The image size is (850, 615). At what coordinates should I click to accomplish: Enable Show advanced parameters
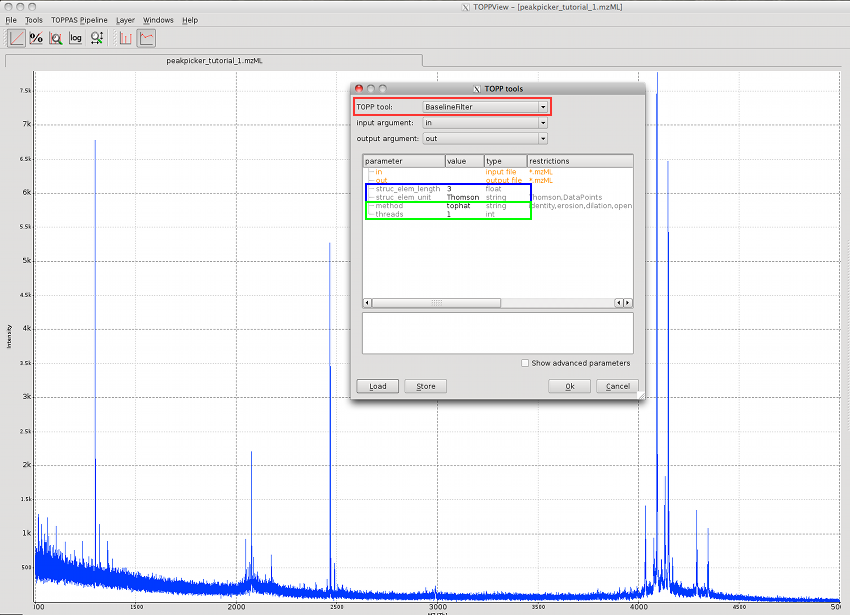point(524,363)
